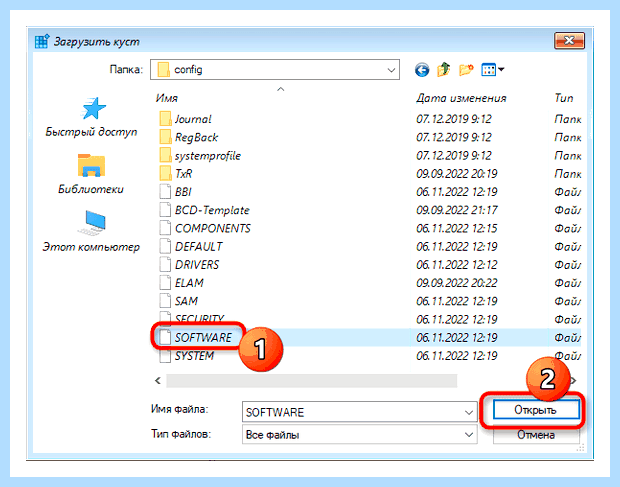Sort by the Имя column header

[x=166, y=98]
